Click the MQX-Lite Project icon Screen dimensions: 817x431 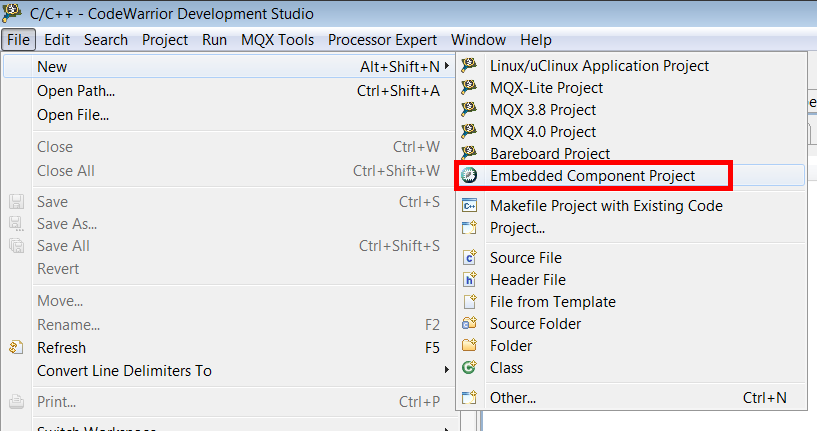click(x=469, y=88)
